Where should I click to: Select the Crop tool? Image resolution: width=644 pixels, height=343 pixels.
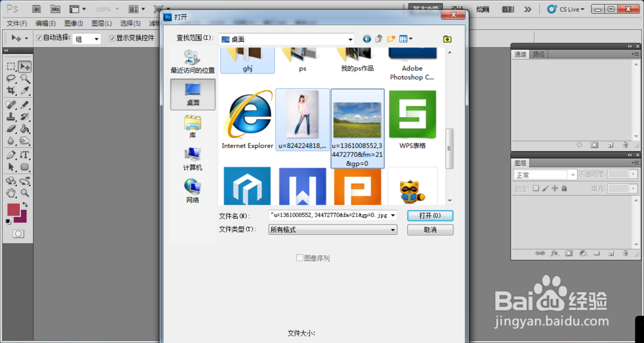click(x=11, y=91)
